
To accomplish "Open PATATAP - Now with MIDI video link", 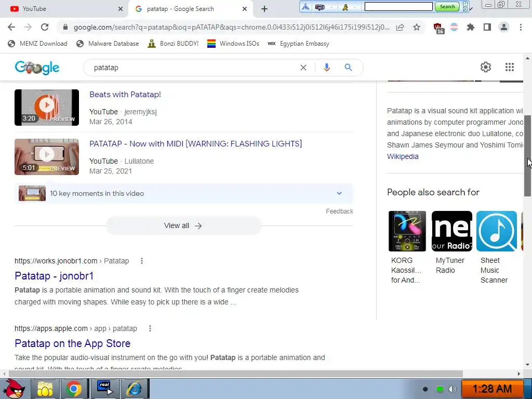I will point(195,143).
